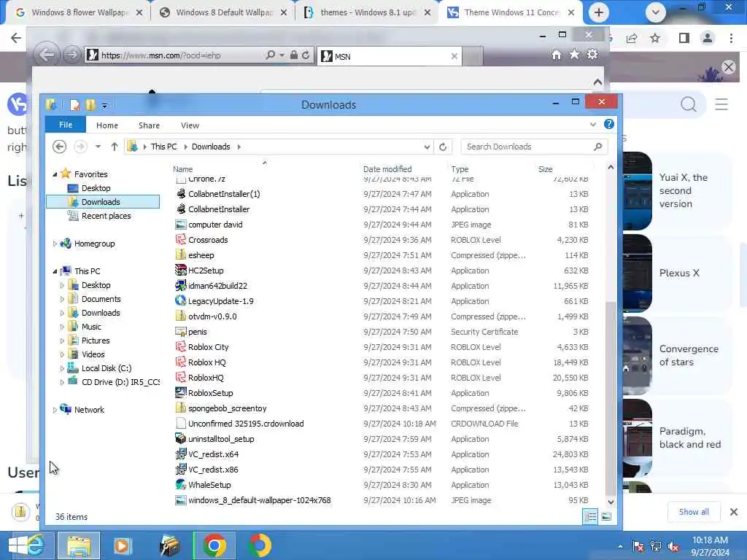Viewport: 747px width, 560px height.
Task: Expand the Documents node under This PC
Action: (x=62, y=300)
